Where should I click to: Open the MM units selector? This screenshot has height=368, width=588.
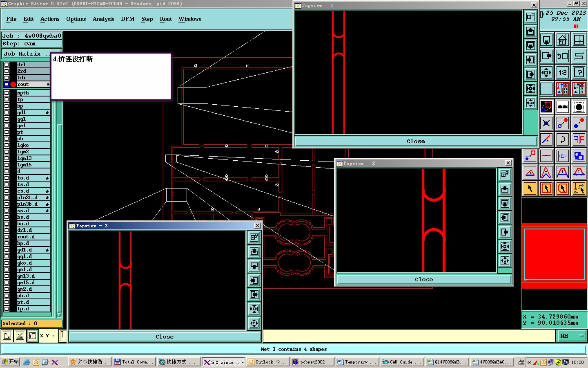pyautogui.click(x=572, y=336)
